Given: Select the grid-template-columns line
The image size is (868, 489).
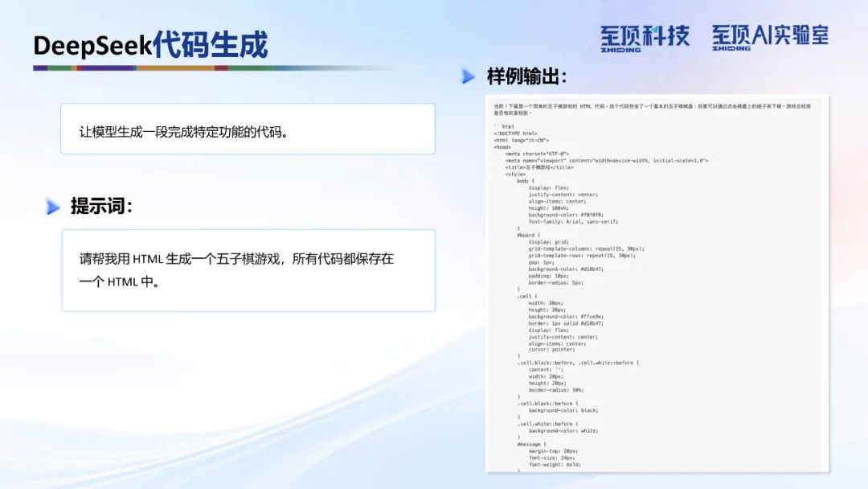Looking at the screenshot, I should [586, 249].
